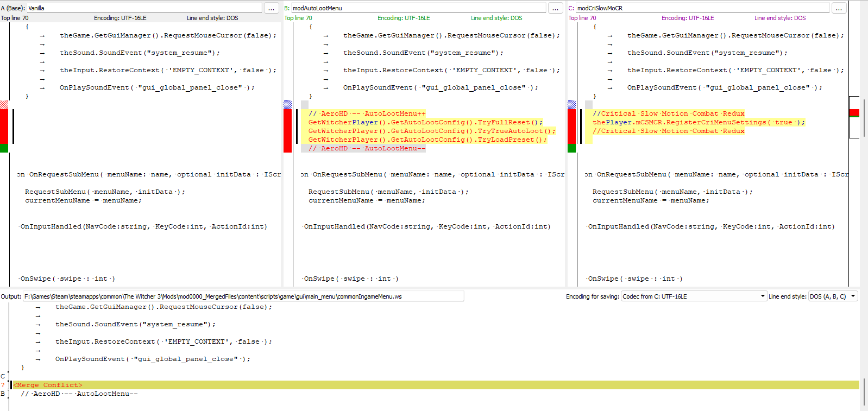Select the 'C' source marker beside the output merge area
This screenshot has width=868, height=411.
(x=3, y=376)
